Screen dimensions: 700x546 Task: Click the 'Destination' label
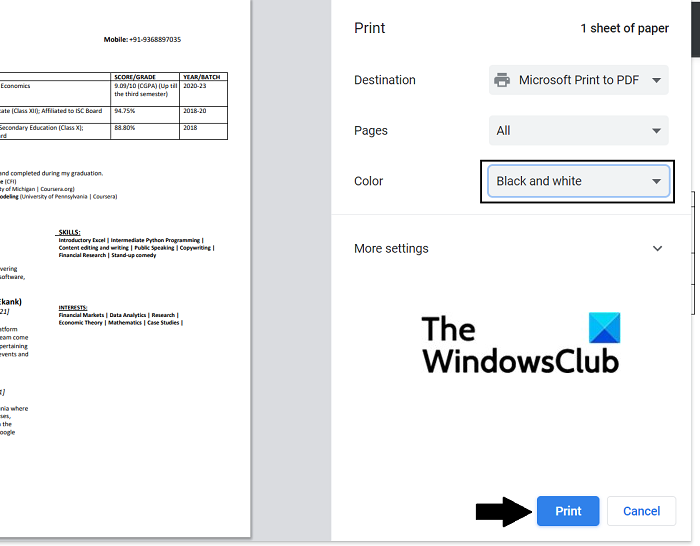point(384,80)
